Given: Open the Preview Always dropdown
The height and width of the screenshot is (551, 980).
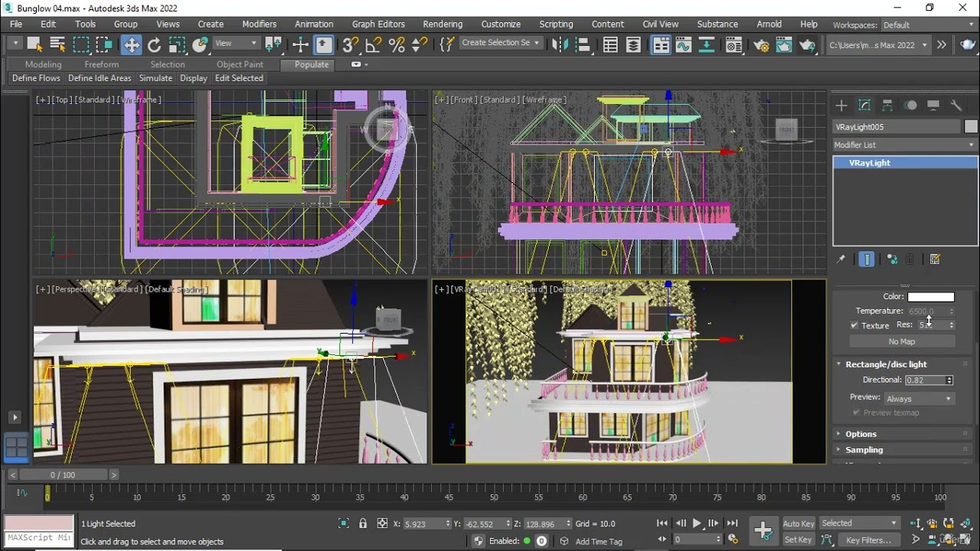Looking at the screenshot, I should tap(920, 399).
